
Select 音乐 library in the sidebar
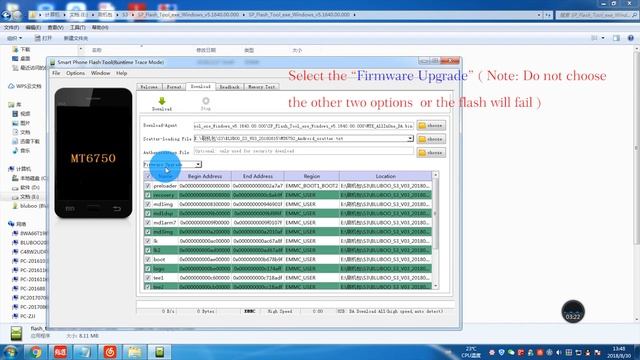tap(22, 151)
